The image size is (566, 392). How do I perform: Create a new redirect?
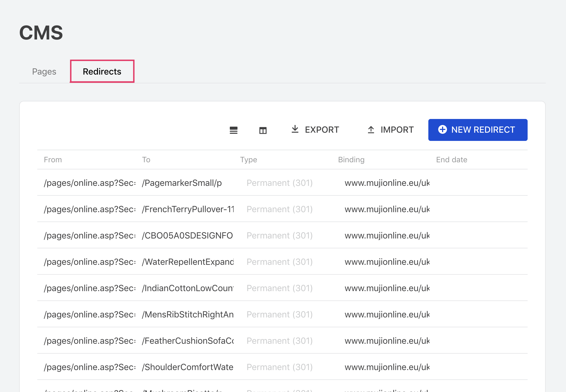[478, 130]
